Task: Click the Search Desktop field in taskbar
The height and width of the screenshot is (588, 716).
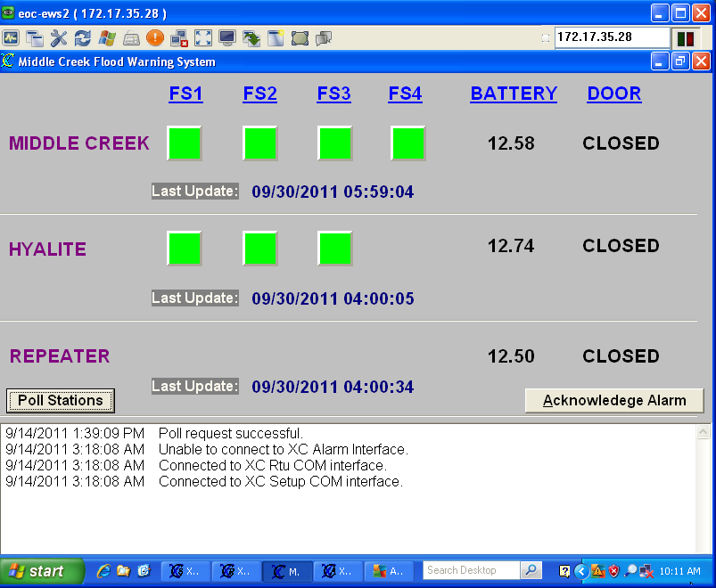Action: [471, 570]
